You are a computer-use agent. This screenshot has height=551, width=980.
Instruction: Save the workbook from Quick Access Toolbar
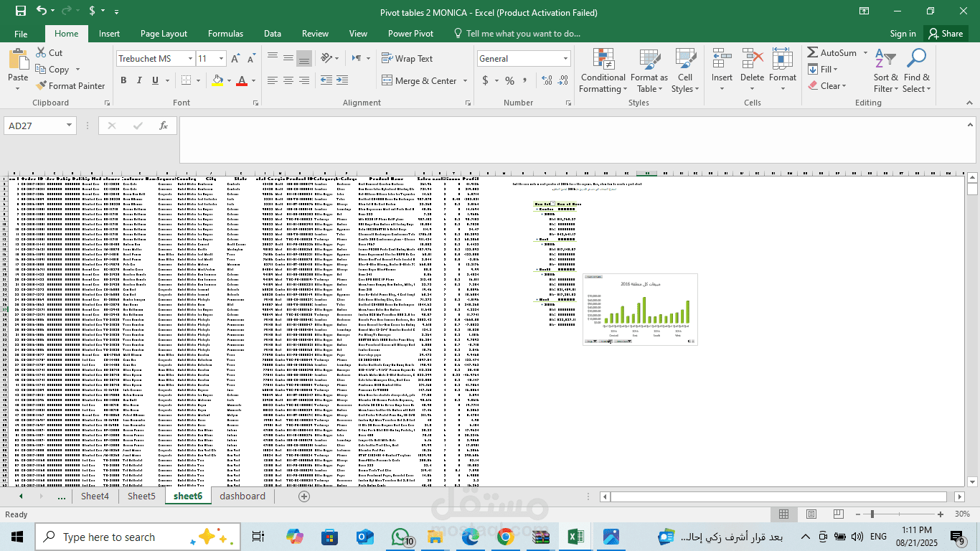tap(20, 11)
